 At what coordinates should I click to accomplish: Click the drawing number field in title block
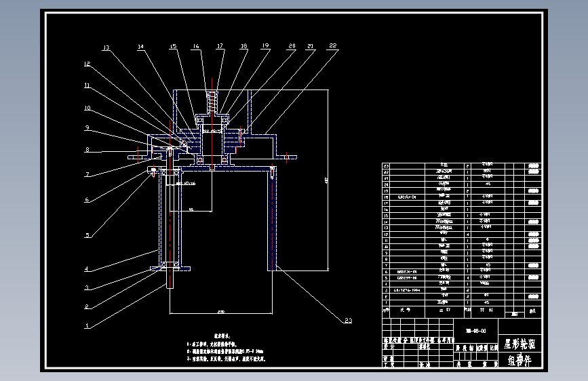click(x=476, y=331)
